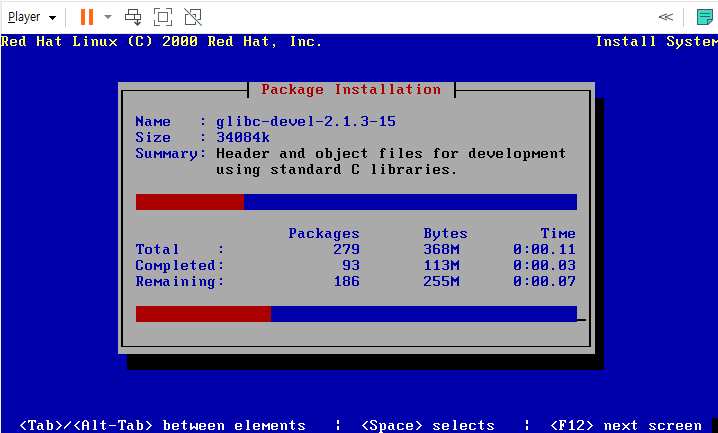The height and width of the screenshot is (433, 718).
Task: Click the remaining bytes value 255M
Action: (x=441, y=281)
